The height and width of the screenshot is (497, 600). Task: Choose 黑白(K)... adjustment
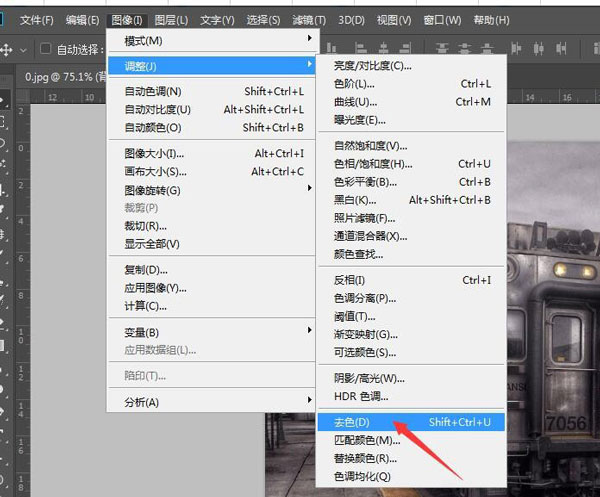[x=411, y=200]
